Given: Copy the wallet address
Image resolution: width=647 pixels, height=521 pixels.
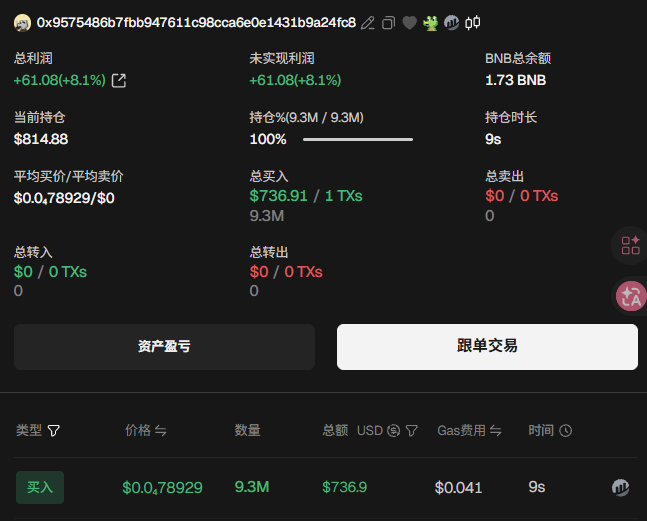Looking at the screenshot, I should [388, 23].
